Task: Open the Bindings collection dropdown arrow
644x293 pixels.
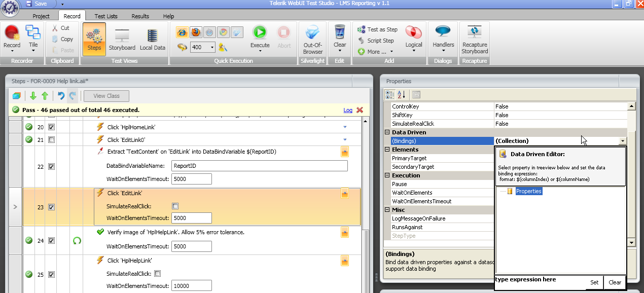Action: [x=622, y=141]
